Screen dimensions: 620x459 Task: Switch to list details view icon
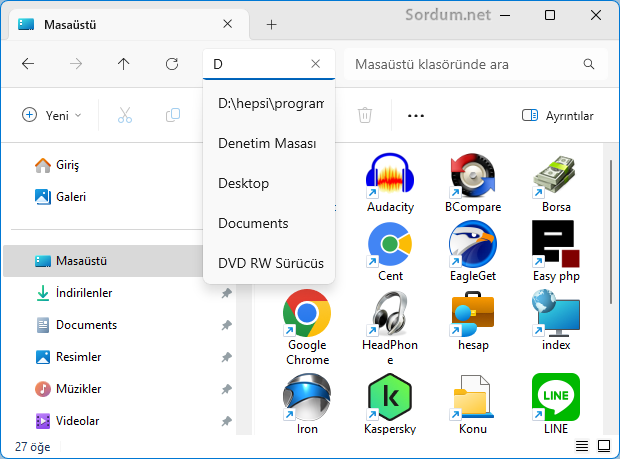click(582, 446)
